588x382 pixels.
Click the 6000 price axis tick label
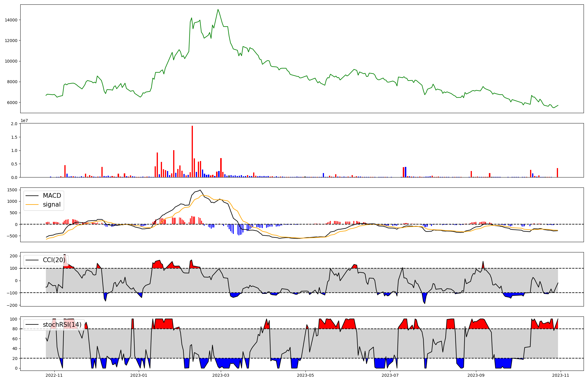12,103
